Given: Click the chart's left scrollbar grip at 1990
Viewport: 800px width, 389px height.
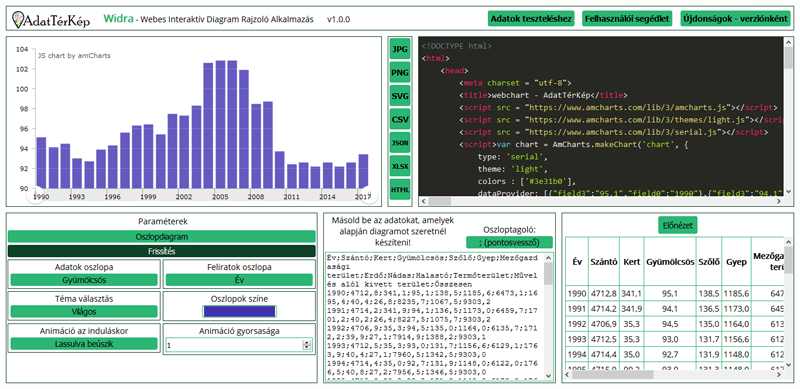Looking at the screenshot, I should click(35, 195).
